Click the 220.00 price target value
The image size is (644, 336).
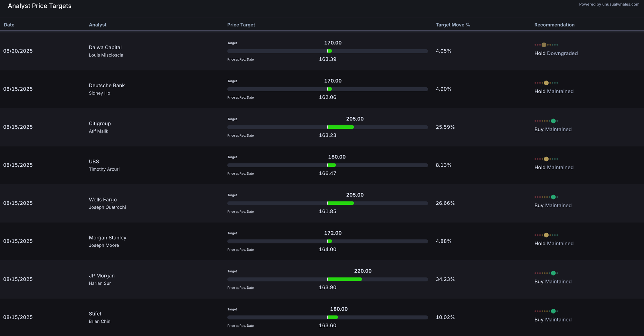point(363,271)
